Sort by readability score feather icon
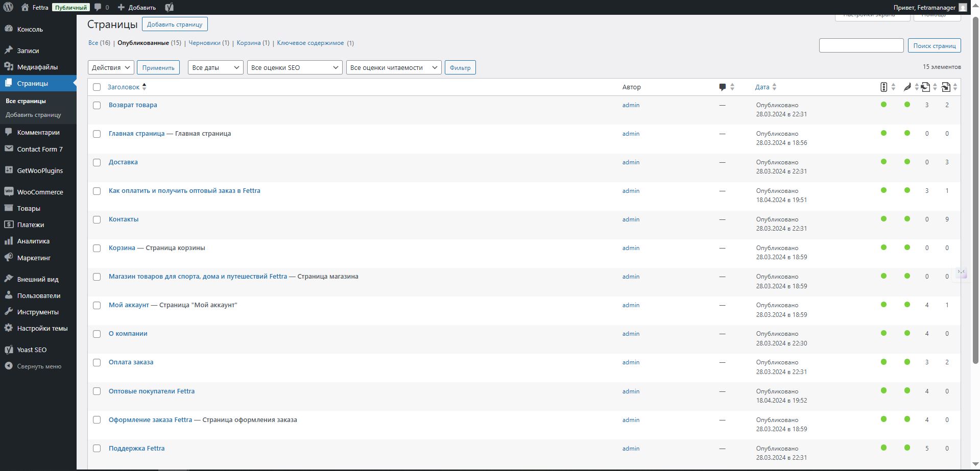 pyautogui.click(x=907, y=87)
